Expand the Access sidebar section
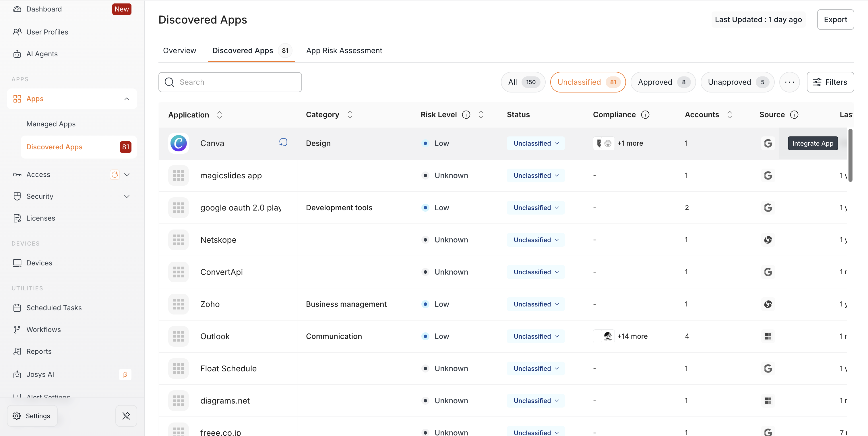 (x=127, y=175)
